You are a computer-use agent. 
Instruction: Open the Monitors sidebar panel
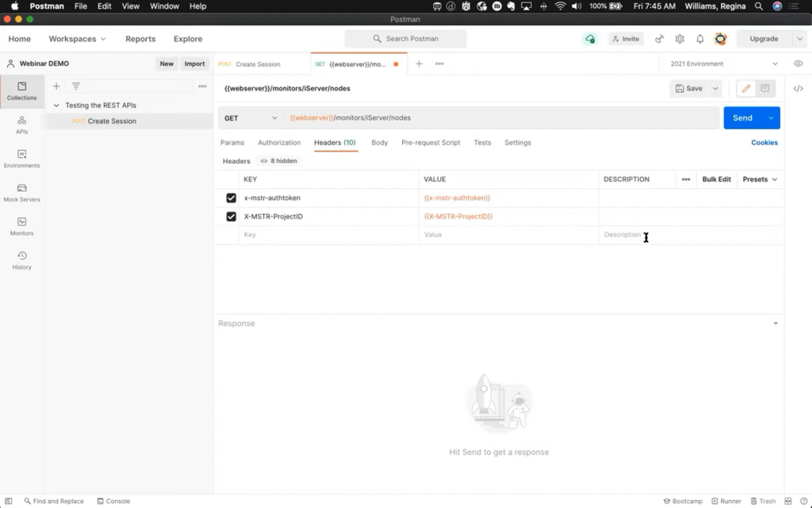[x=21, y=226]
